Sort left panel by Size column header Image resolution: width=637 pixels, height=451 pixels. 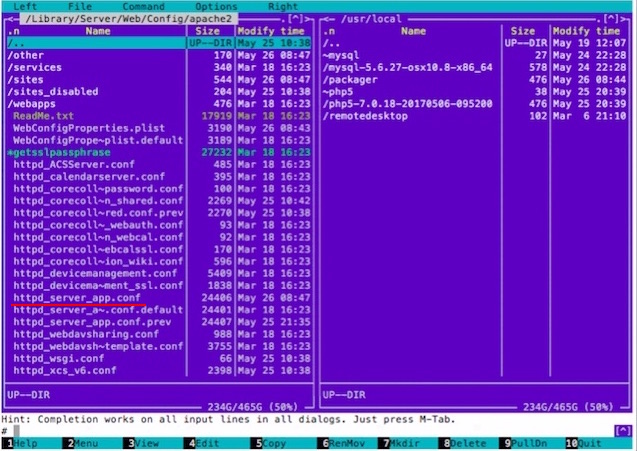tap(208, 31)
